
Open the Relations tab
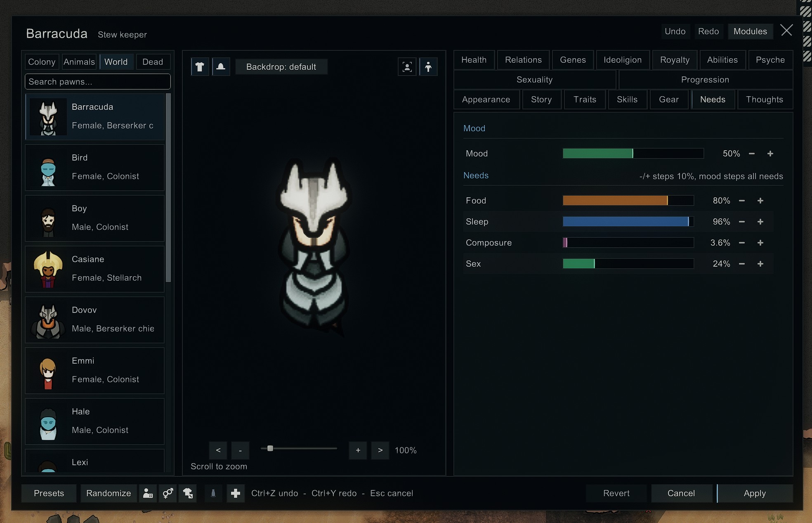[x=523, y=60]
